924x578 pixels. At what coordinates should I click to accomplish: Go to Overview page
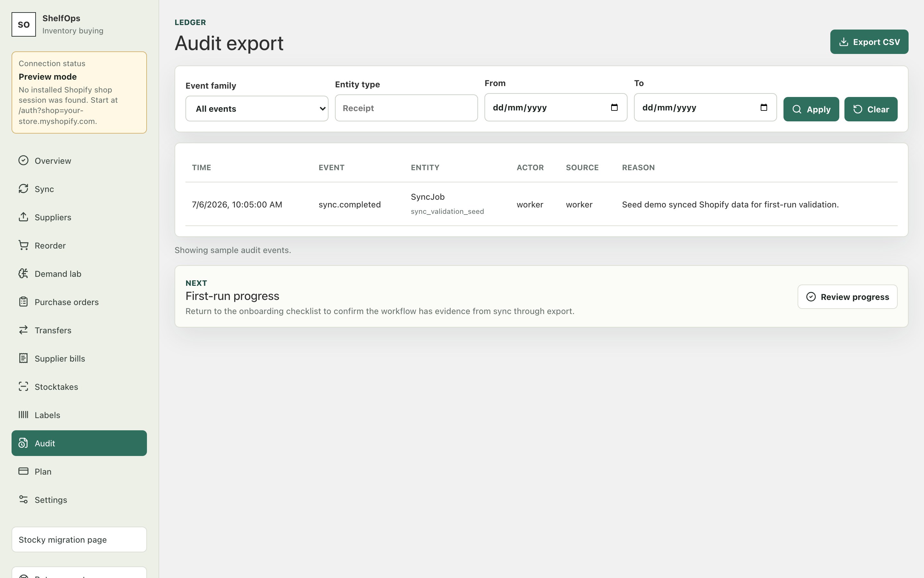79,161
